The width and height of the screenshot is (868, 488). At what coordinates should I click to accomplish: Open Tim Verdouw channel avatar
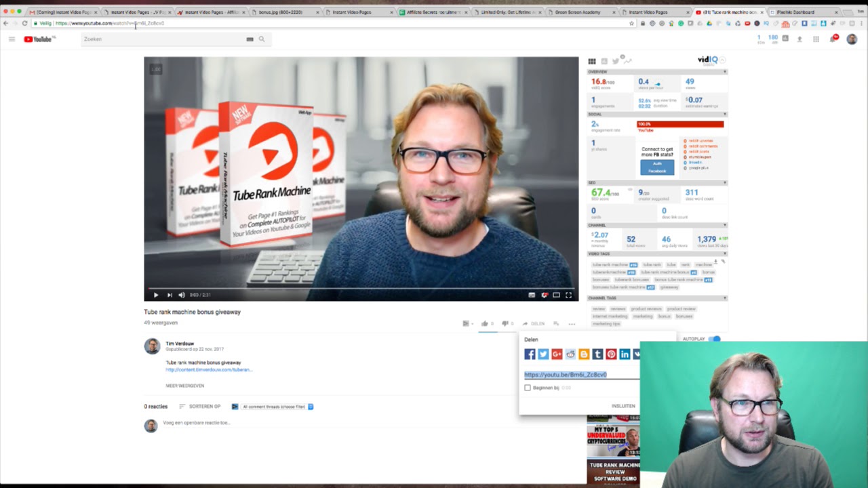[x=152, y=346]
